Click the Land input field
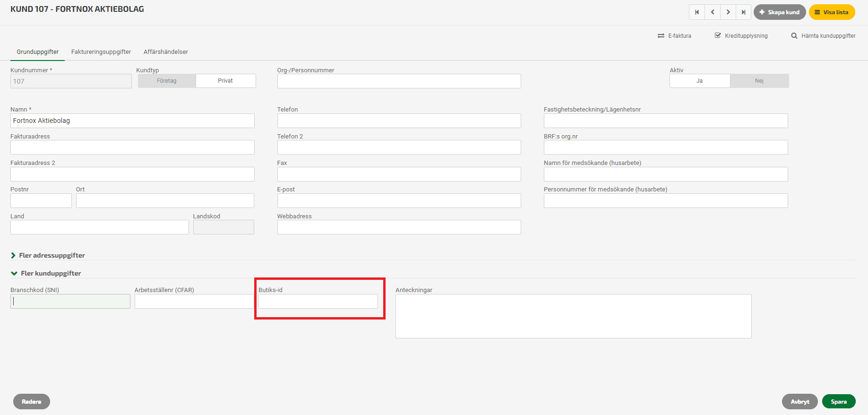868x415 pixels. (x=100, y=227)
